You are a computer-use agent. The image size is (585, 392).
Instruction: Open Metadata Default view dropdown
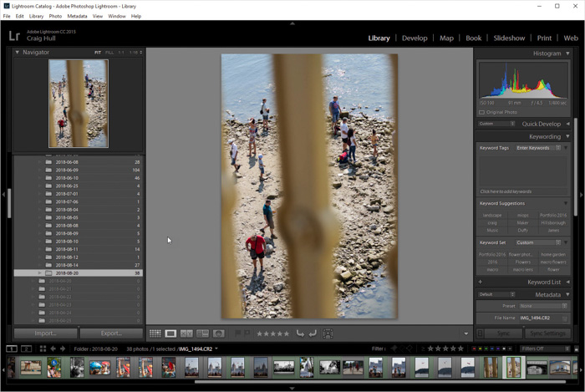click(x=496, y=294)
